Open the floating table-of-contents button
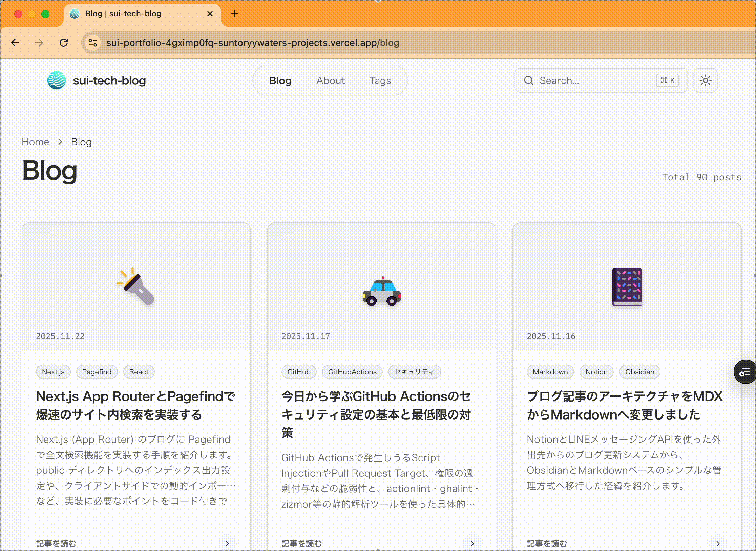Viewport: 756px width, 551px height. pos(744,372)
